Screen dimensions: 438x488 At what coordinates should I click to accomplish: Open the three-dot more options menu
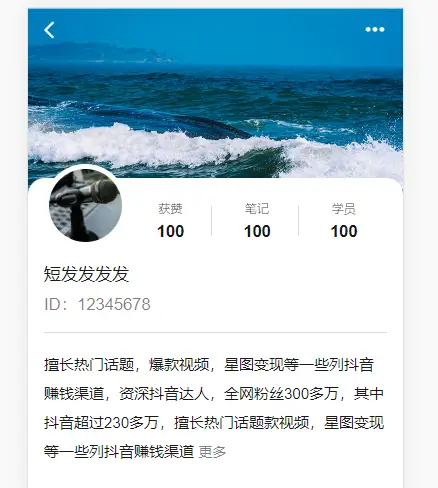[x=375, y=30]
